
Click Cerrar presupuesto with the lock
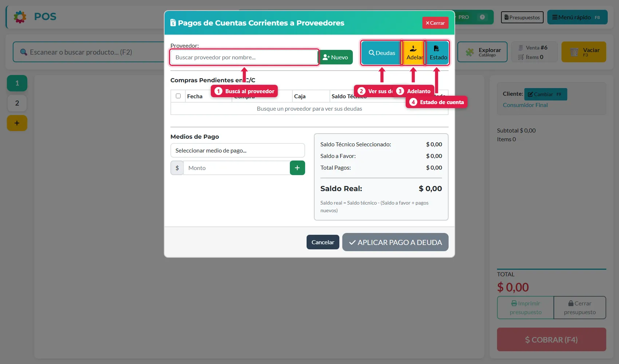point(580,308)
